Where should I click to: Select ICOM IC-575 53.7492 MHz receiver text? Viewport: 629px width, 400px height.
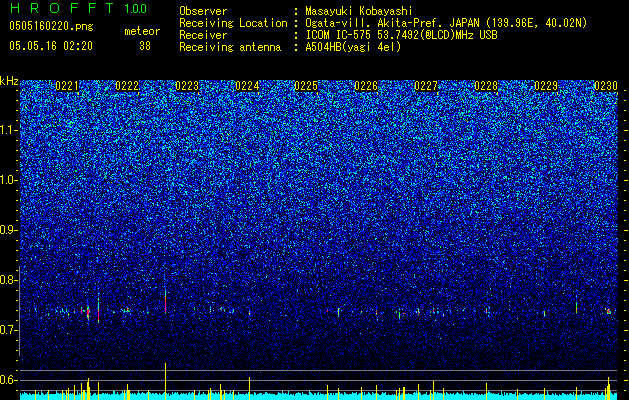pos(401,35)
